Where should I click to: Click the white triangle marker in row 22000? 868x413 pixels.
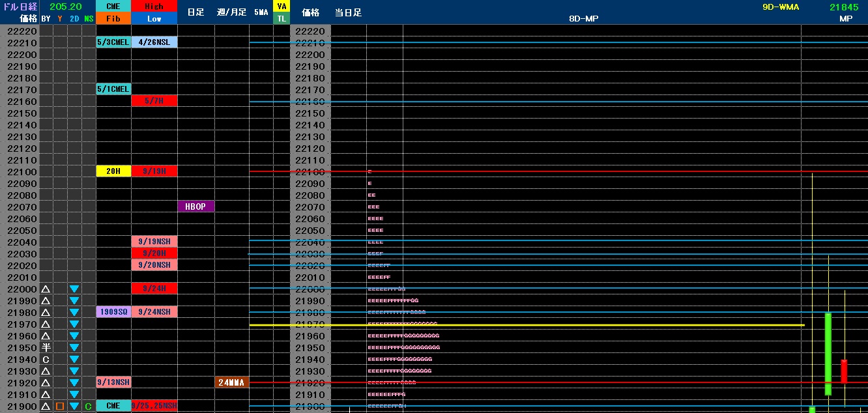tap(46, 289)
